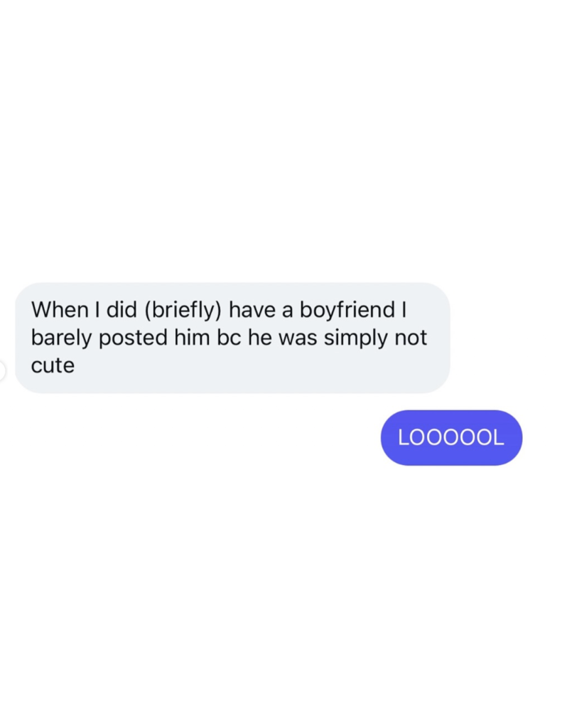This screenshot has width=567, height=728.
Task: Click the text "LOOOOOL" in the sent bubble
Action: [x=451, y=437]
